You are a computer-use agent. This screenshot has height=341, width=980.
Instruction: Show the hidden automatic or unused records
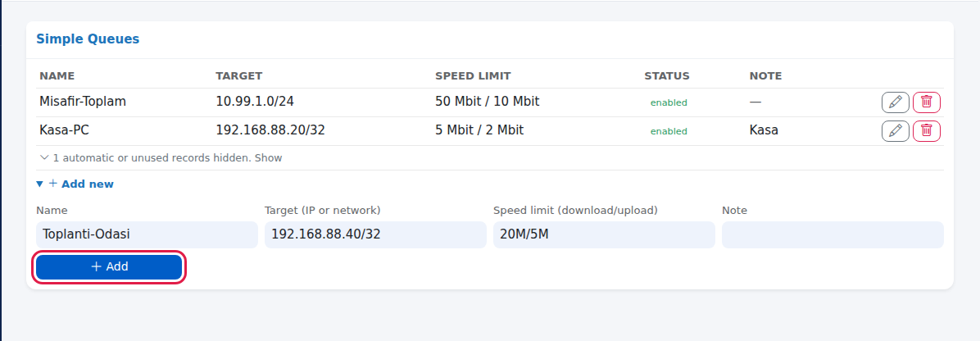pos(161,157)
